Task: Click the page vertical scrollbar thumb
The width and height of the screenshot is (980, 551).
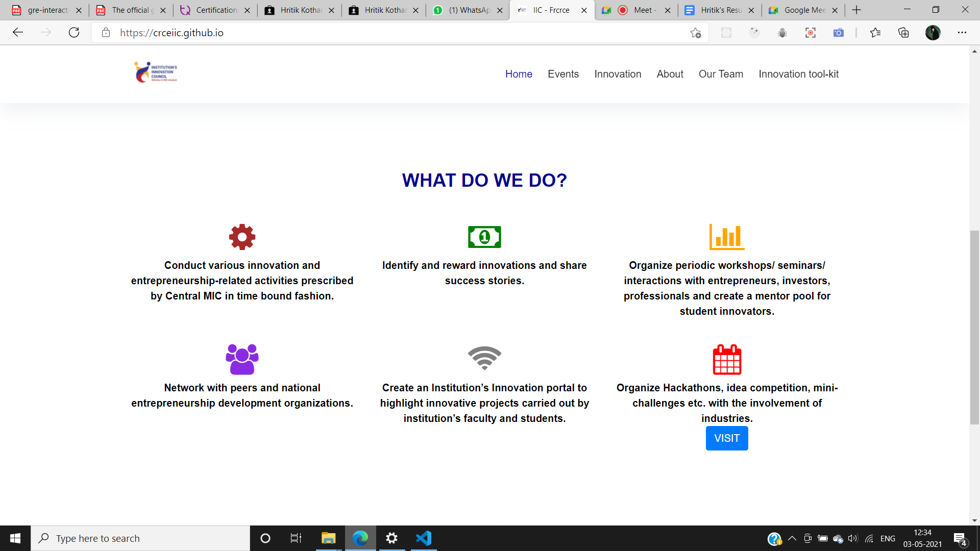Action: click(974, 328)
